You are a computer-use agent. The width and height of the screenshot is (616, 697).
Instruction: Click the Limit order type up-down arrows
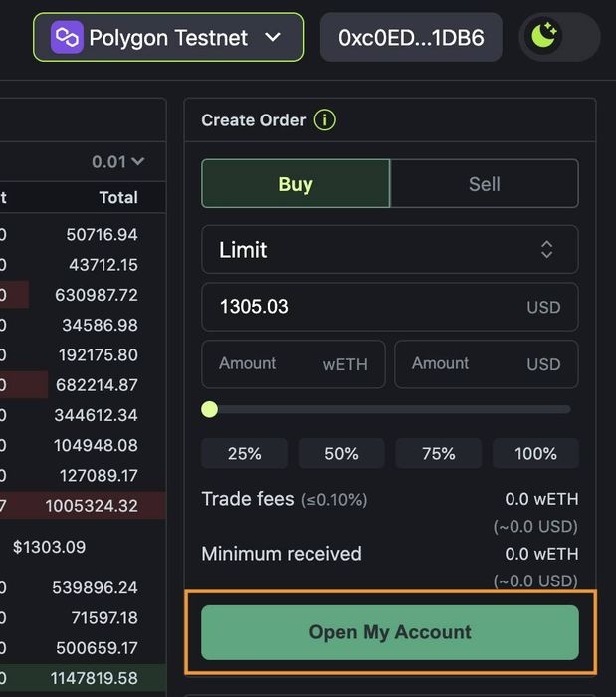click(547, 249)
